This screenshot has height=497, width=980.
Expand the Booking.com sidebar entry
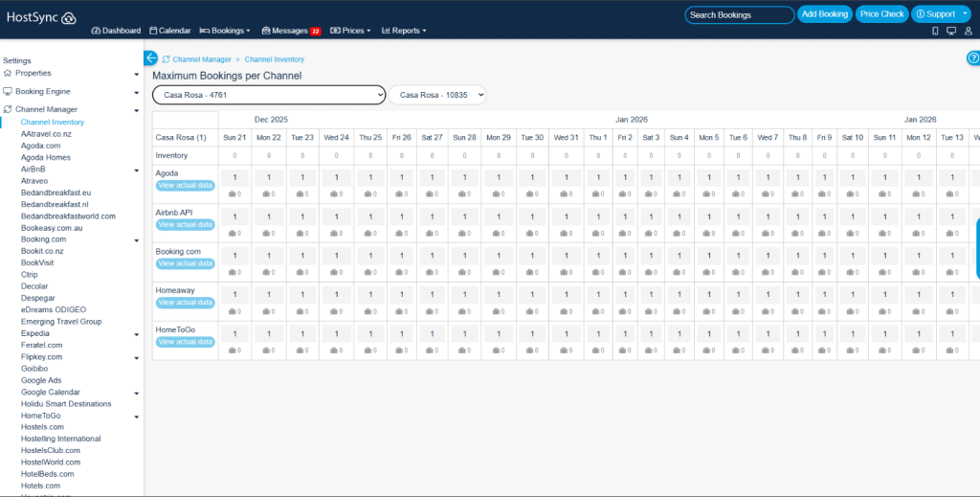(136, 239)
